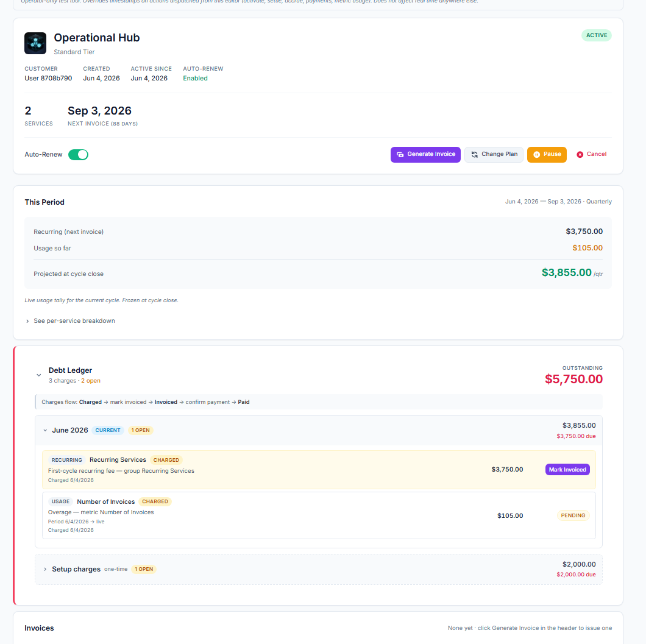Click the RECURRING tag on Recurring Services

[x=67, y=460]
